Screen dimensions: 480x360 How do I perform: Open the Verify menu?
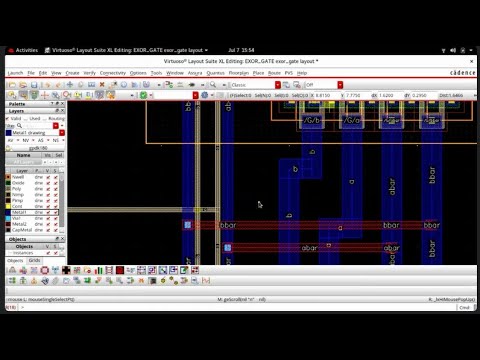click(89, 73)
